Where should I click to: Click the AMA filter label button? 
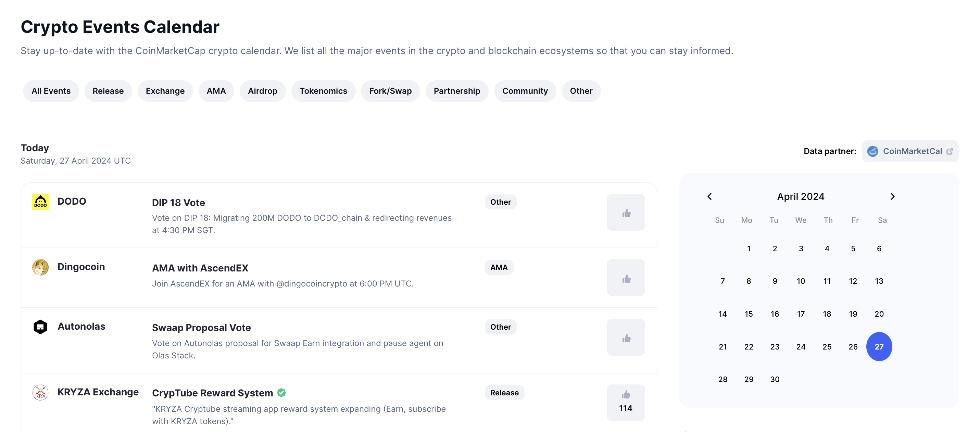216,91
